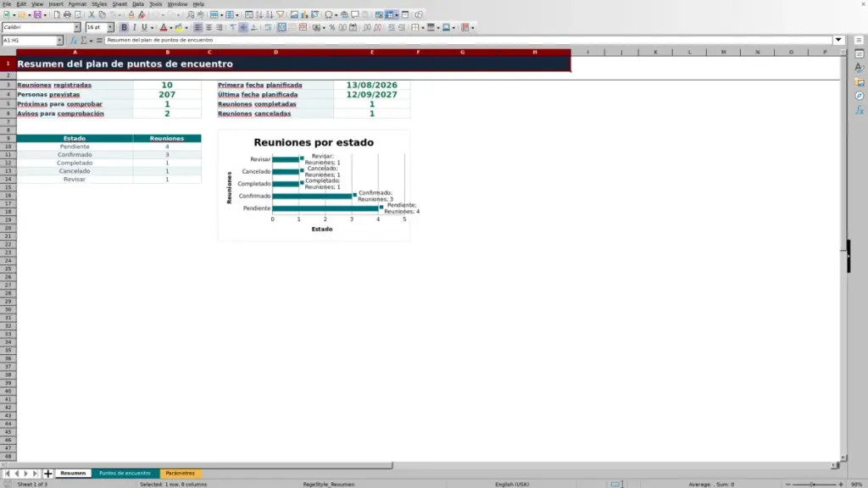The width and height of the screenshot is (868, 488).
Task: Open the Data menu
Action: [138, 4]
